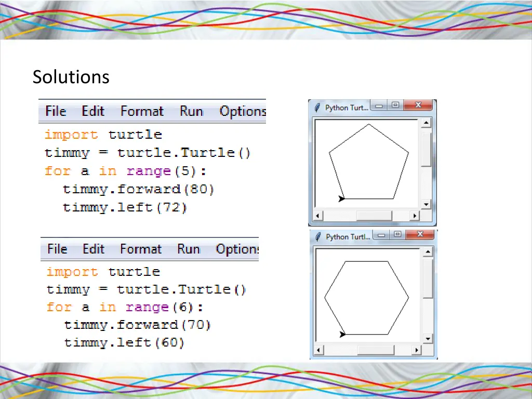Open the Format menu in the range(5) editor
Screen dimensions: 532x399
point(142,111)
